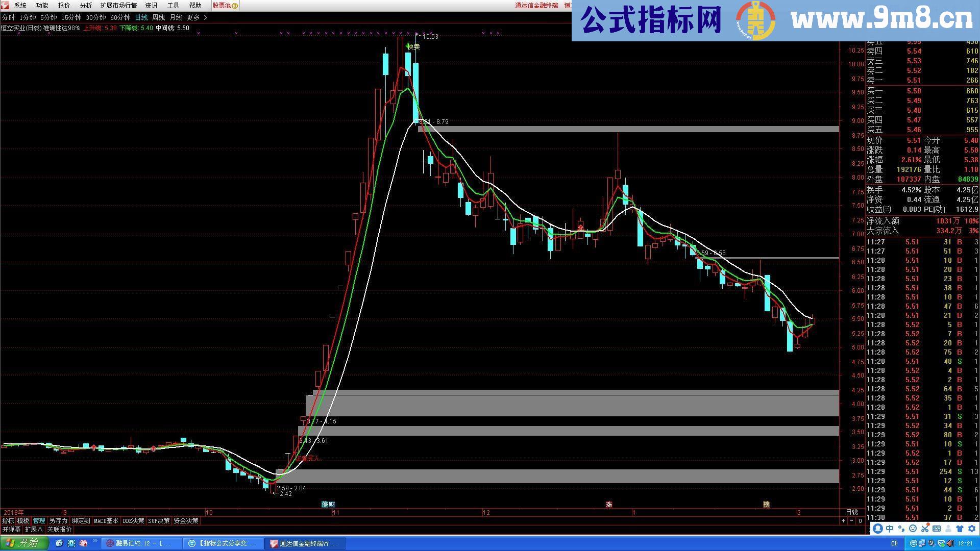The width and height of the screenshot is (980, 551).
Task: Open Internet Explorer from the quick launch bar
Action: tap(60, 543)
